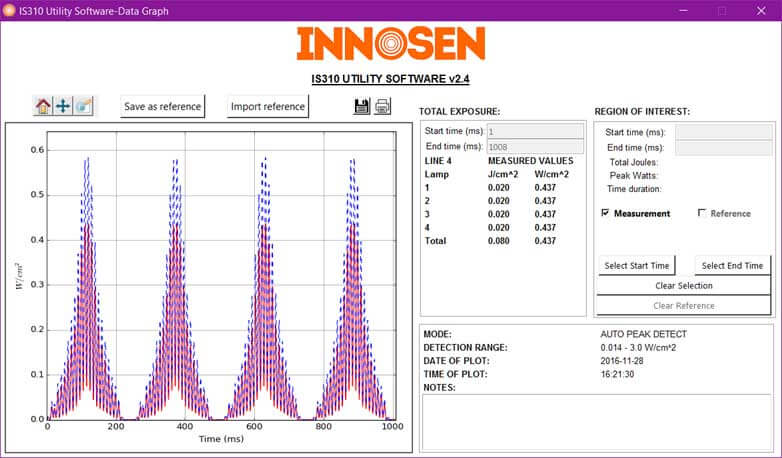Click the Total row 0.080 J/cm^2 value
782x458 pixels.
coord(499,240)
